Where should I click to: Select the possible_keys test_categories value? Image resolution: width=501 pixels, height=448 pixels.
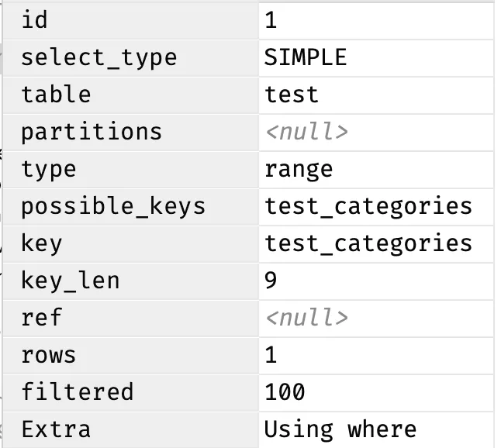376,207
